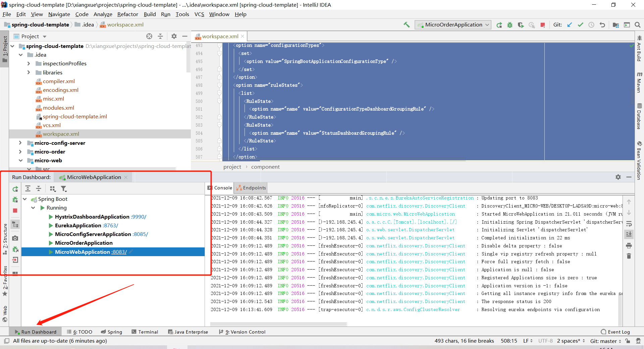Open the Project view mode dropdown
The image size is (644, 349).
pyautogui.click(x=45, y=37)
